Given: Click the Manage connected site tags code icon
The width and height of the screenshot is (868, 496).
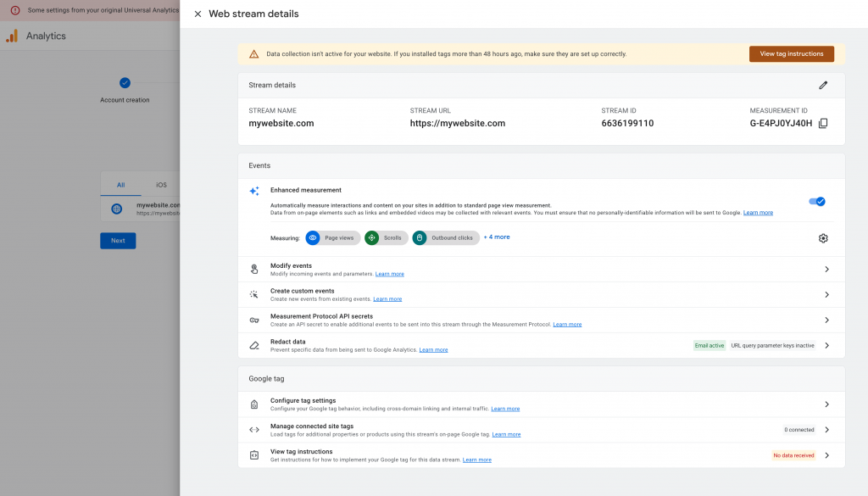Looking at the screenshot, I should point(253,430).
